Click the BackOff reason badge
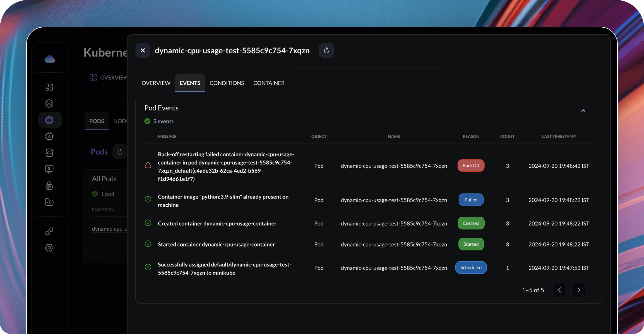The image size is (644, 334). (x=471, y=166)
